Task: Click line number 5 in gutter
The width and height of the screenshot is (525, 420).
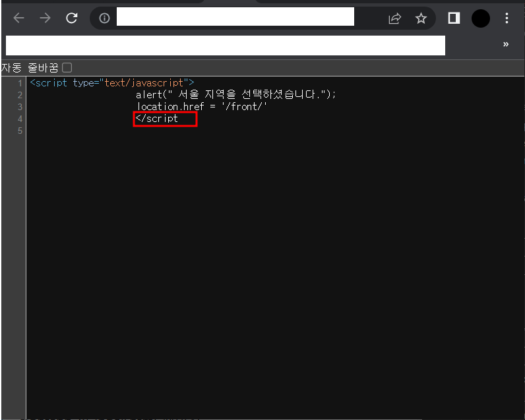Action: pos(20,131)
